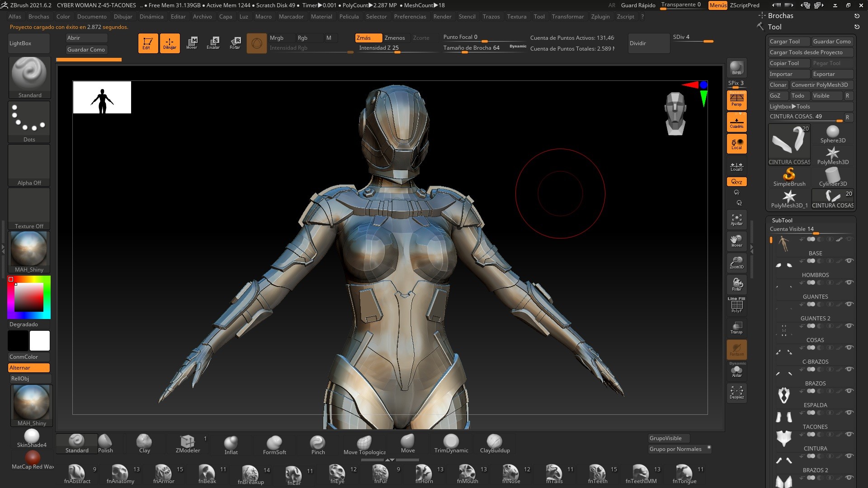868x488 pixels.
Task: Enable Zmenos subtract mode
Action: tap(395, 38)
